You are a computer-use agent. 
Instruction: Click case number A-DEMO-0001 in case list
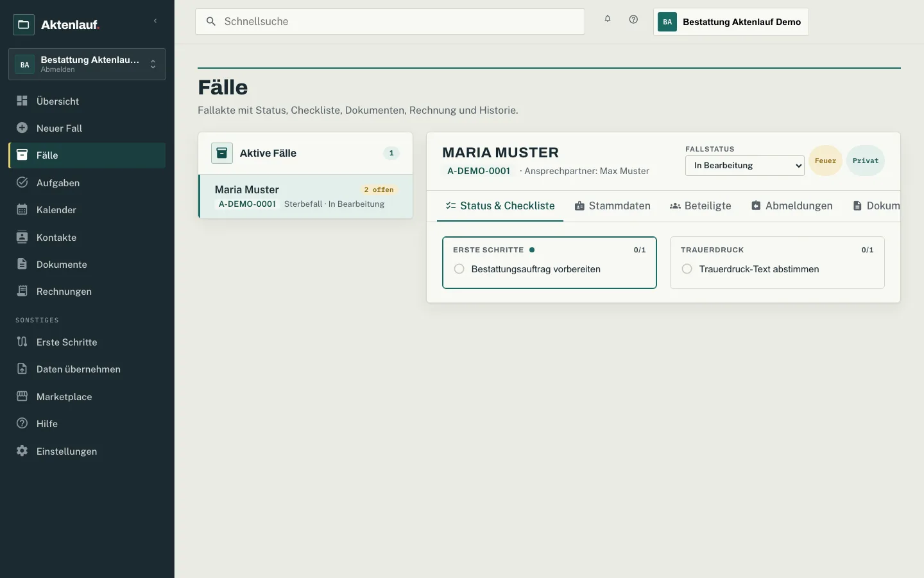point(247,204)
